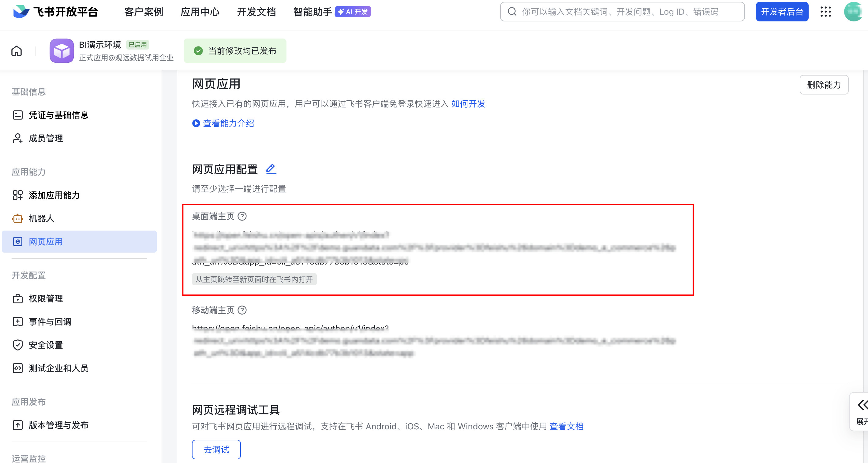Screen dimensions: 868x463
Task: Click help icon next to 移动端主页
Action: (242, 310)
